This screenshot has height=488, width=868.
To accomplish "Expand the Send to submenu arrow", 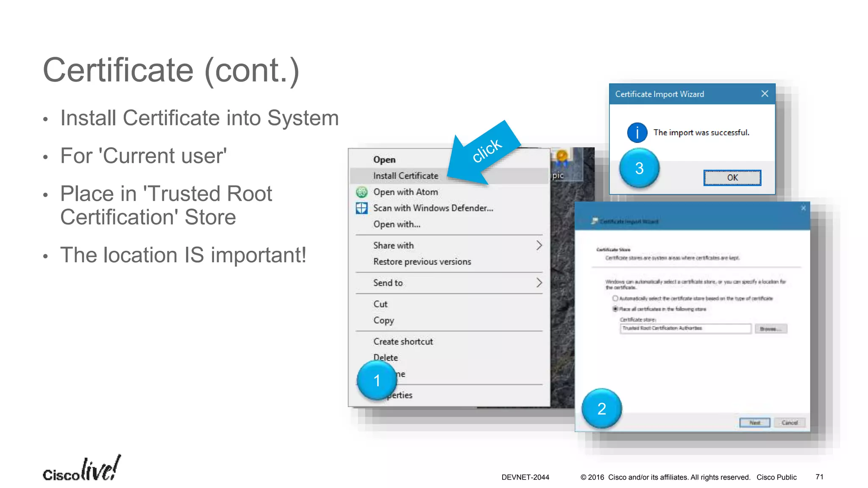I will point(539,283).
